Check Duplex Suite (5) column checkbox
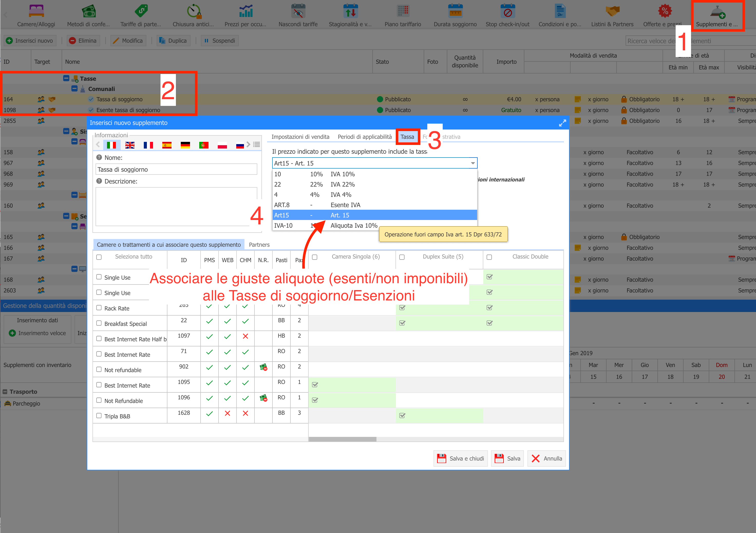The image size is (756, 533). pyautogui.click(x=402, y=257)
